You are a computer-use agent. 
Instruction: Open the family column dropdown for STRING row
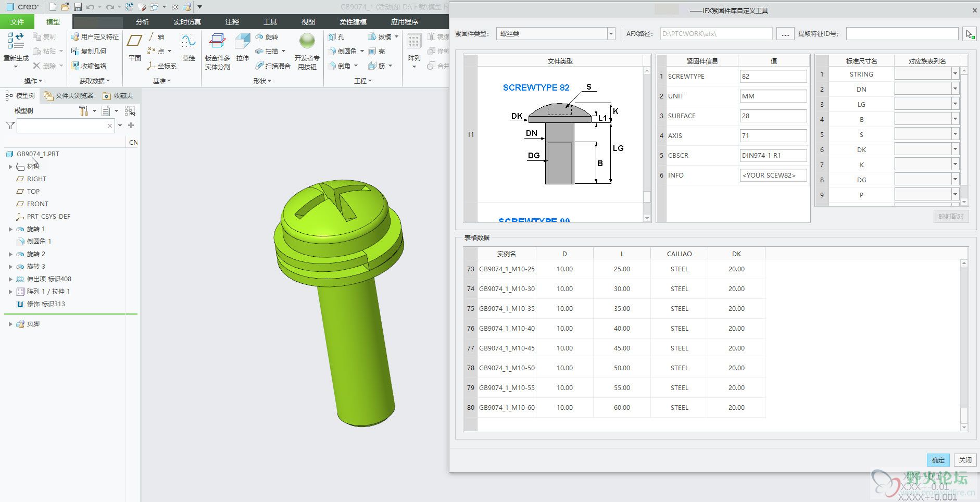[x=955, y=74]
